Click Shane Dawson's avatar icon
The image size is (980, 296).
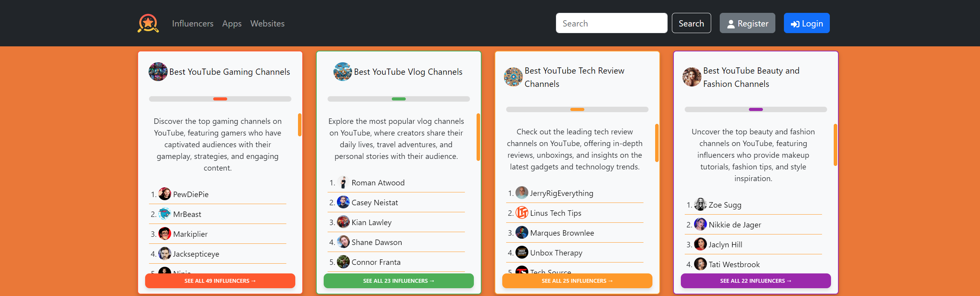tap(343, 241)
